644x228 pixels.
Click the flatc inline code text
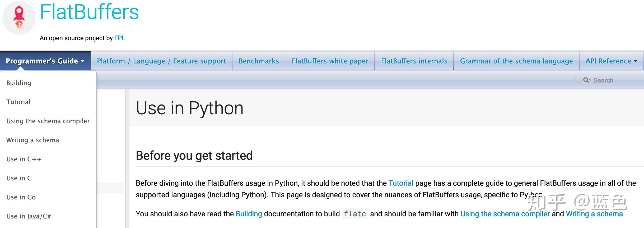(355, 214)
